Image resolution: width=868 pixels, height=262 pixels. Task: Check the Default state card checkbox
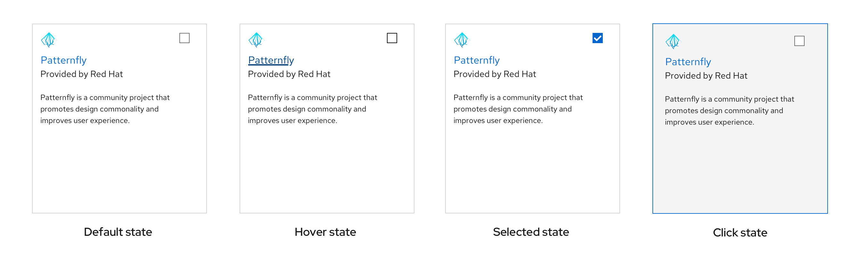[184, 38]
